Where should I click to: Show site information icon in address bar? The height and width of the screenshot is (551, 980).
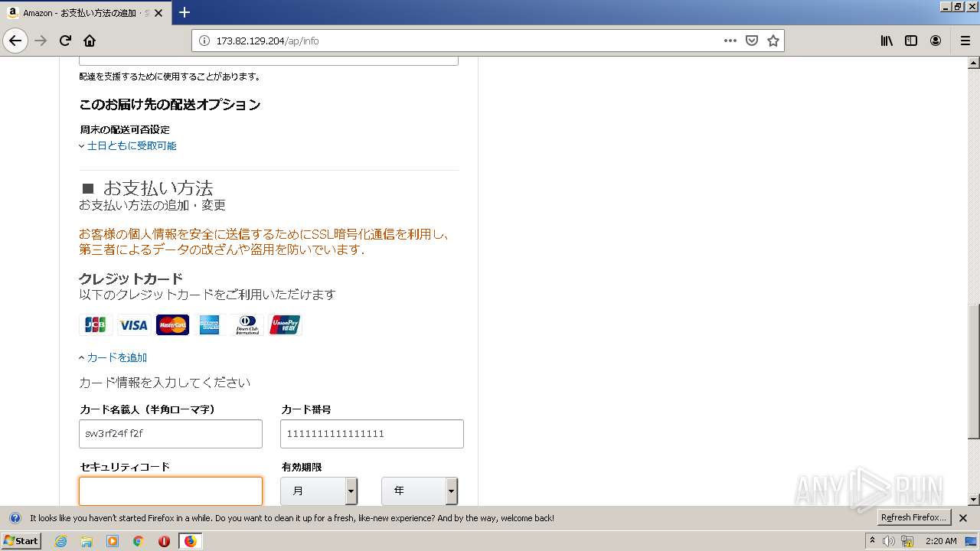point(204,41)
